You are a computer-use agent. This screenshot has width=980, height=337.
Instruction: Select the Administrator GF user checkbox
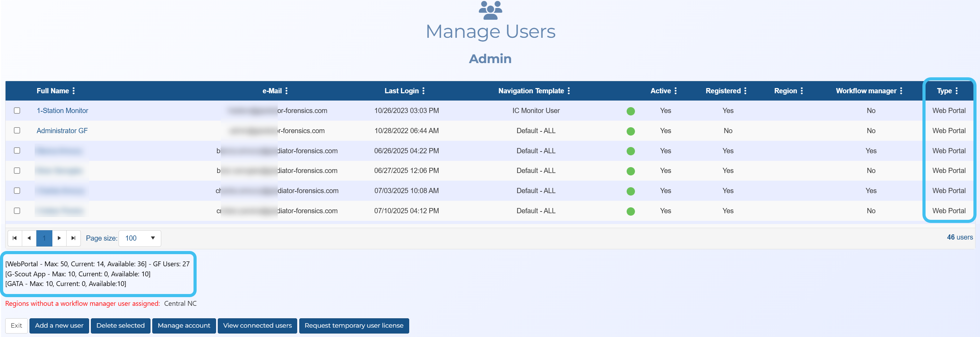pos(17,130)
